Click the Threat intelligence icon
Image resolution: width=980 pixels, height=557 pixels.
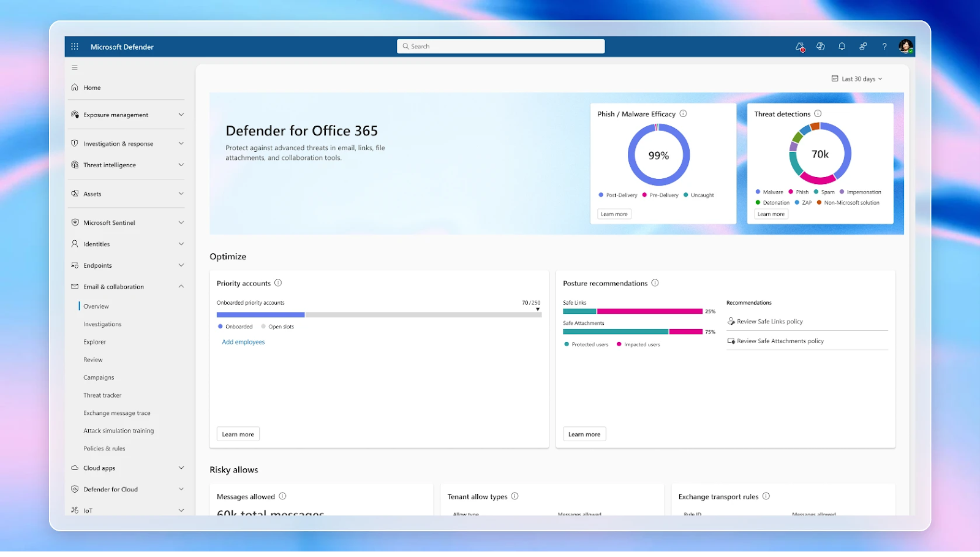tap(75, 165)
